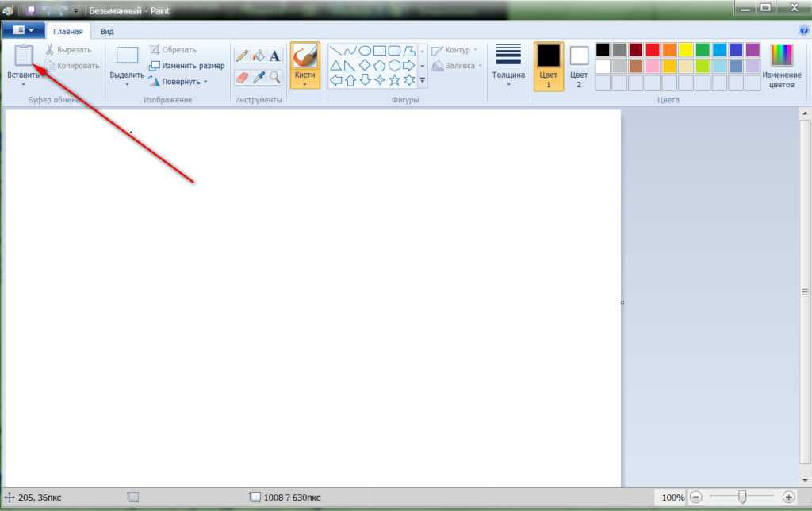The width and height of the screenshot is (812, 511).
Task: Select the Text tool marked A
Action: click(x=275, y=56)
